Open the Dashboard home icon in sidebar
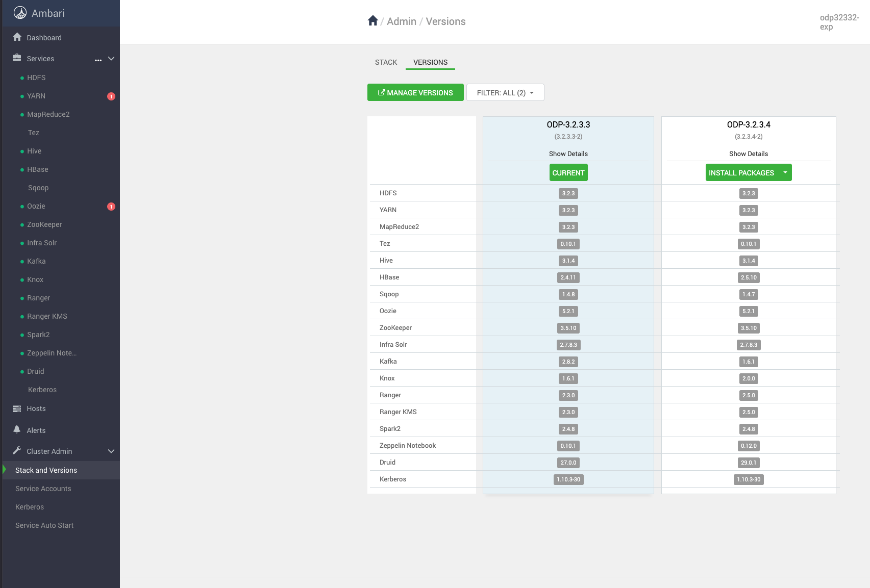Image resolution: width=870 pixels, height=588 pixels. pyautogui.click(x=17, y=37)
